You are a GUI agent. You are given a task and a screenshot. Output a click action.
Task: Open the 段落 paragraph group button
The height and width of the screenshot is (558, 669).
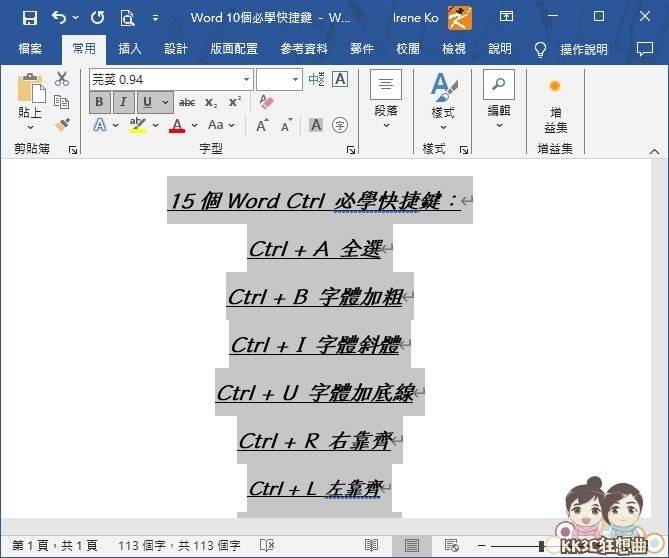tap(386, 99)
